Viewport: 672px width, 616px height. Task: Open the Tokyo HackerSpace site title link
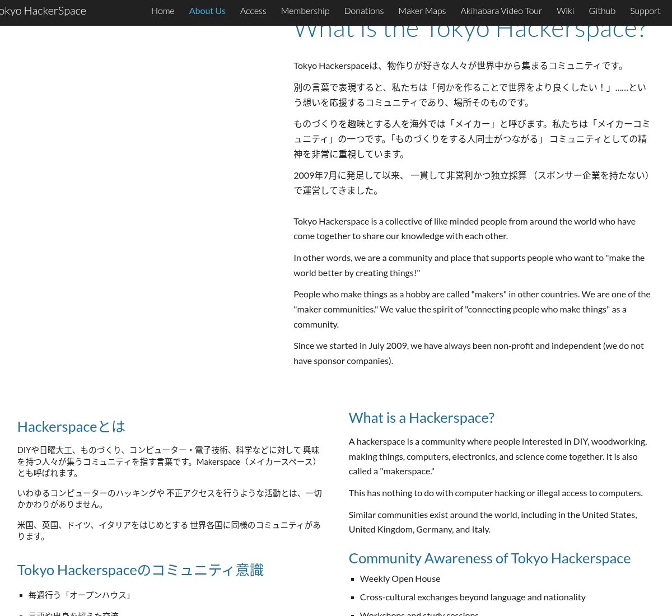(x=43, y=11)
